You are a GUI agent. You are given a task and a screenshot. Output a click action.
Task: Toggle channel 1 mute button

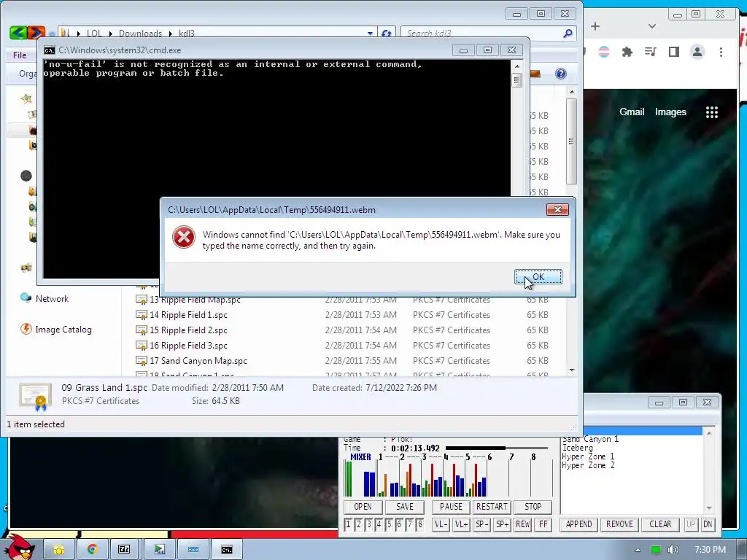tap(348, 524)
